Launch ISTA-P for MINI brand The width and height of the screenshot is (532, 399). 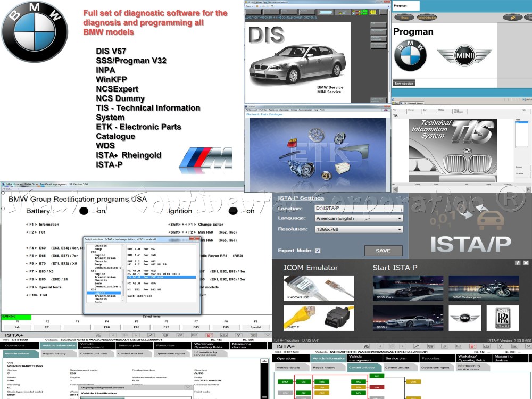point(464,318)
